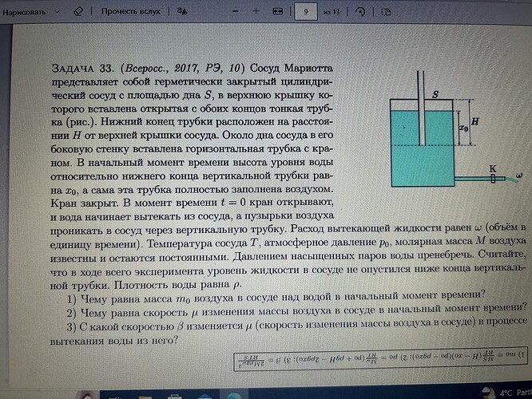Click the weather icon in the taskbar

pos(487,392)
